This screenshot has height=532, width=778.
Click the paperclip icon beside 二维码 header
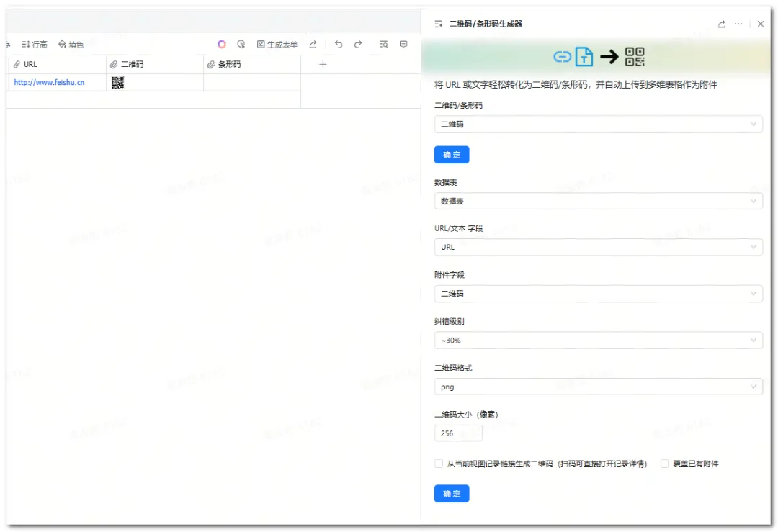pyautogui.click(x=114, y=65)
